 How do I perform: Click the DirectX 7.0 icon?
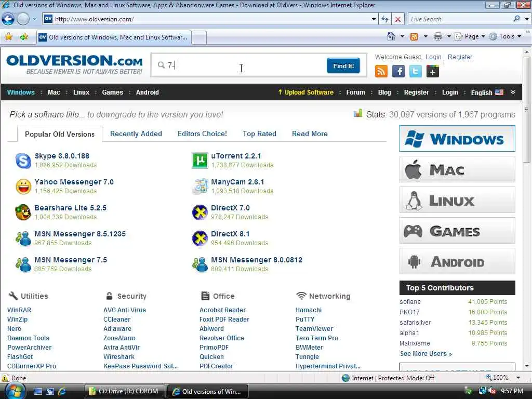pos(200,212)
